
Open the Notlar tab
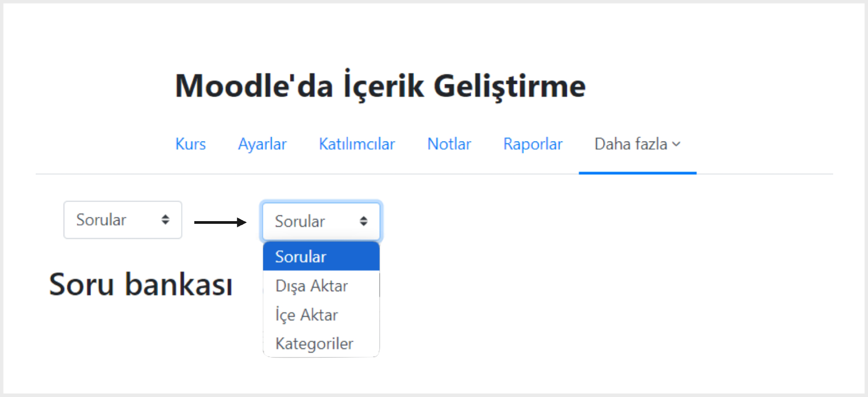[x=449, y=144]
